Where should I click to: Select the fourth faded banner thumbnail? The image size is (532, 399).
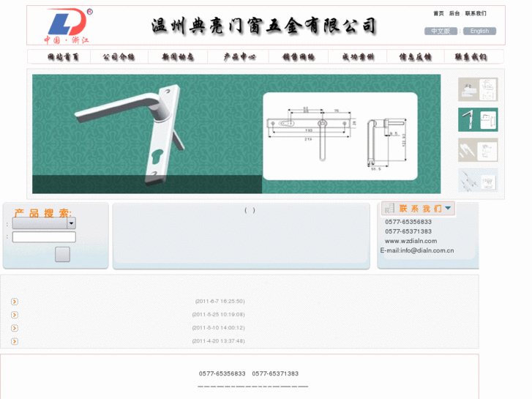pos(478,180)
